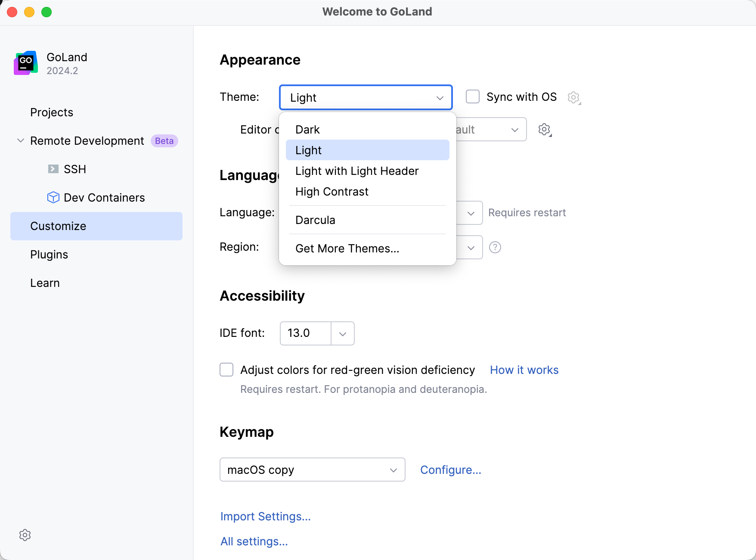
Task: Select the Dark theme option
Action: tap(368, 129)
